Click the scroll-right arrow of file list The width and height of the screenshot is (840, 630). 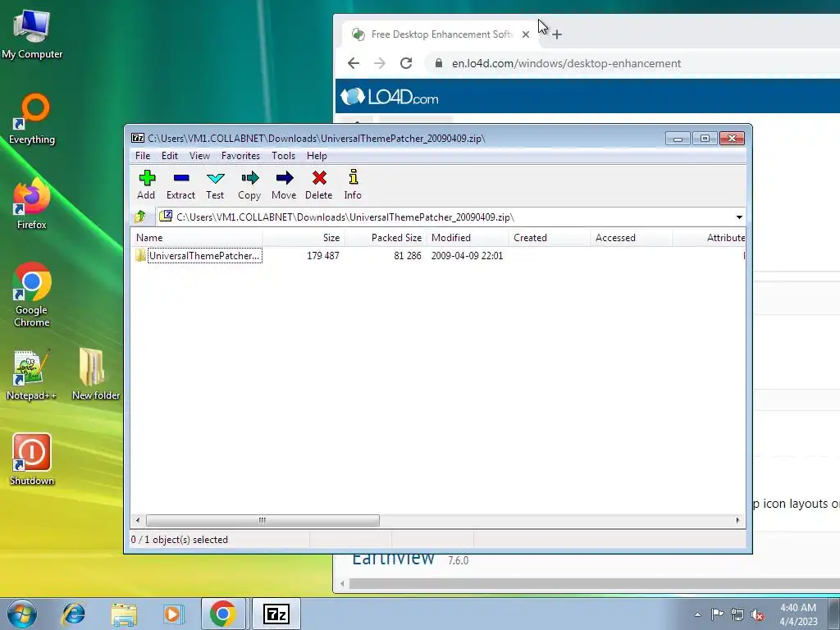737,520
